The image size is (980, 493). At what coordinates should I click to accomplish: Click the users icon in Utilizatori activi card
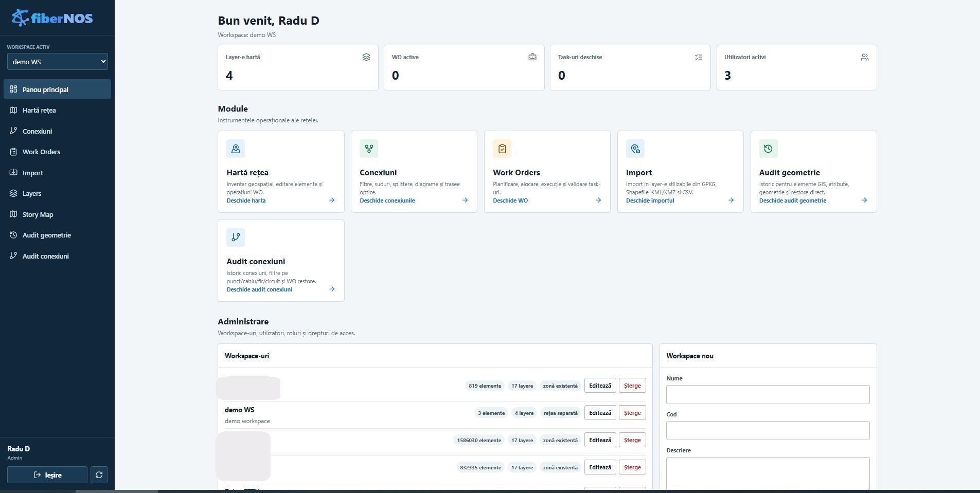865,57
